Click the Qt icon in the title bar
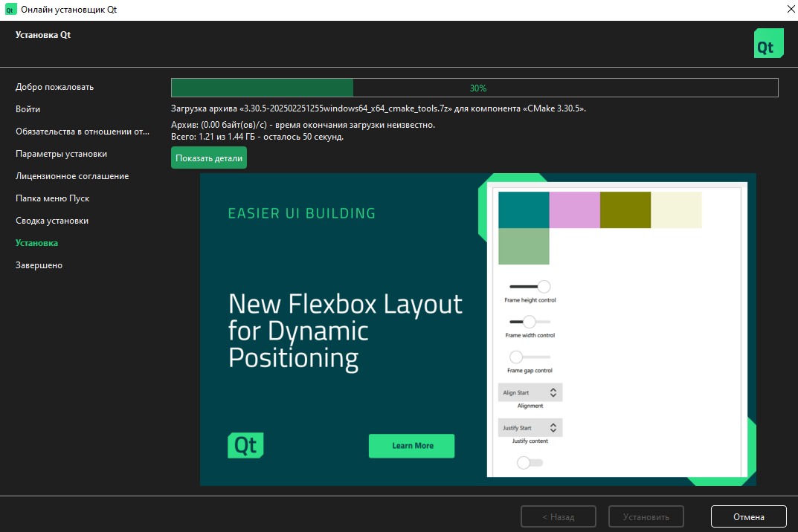 [x=10, y=10]
